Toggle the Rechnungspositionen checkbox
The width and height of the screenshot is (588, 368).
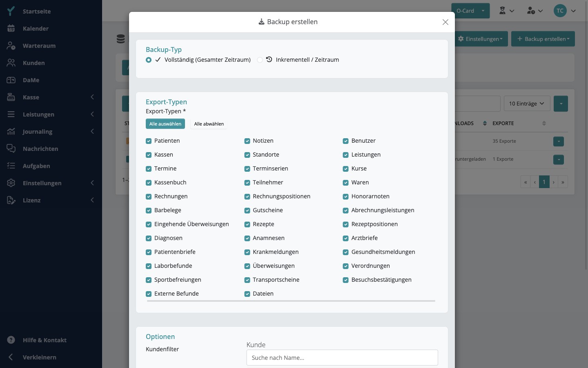click(247, 197)
